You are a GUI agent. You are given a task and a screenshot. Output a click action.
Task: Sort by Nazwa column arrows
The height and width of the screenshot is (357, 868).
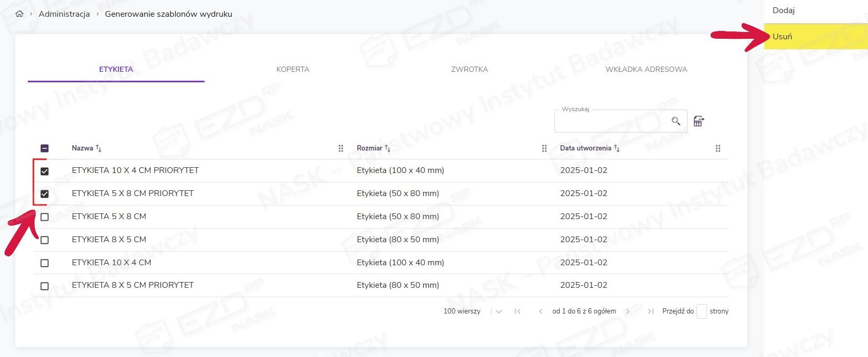coord(99,148)
